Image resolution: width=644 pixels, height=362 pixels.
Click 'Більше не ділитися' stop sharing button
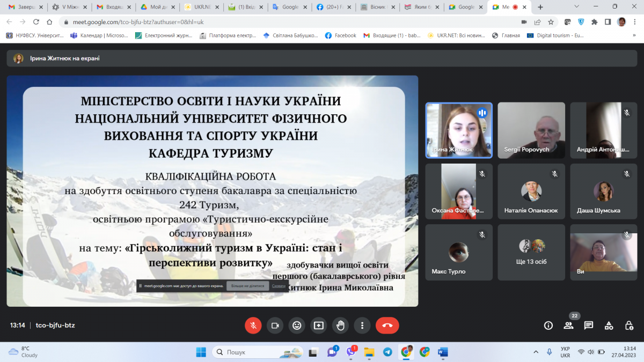(x=247, y=286)
